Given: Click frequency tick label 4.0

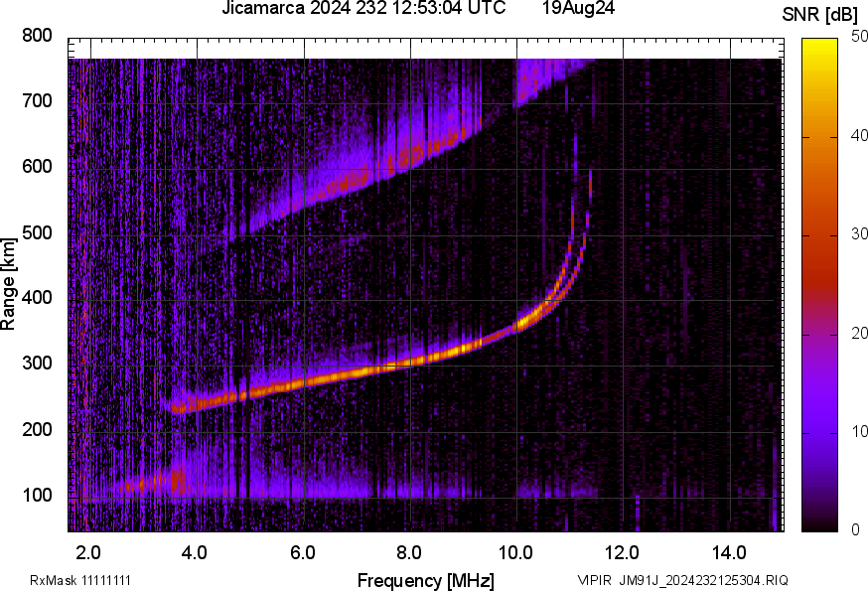Looking at the screenshot, I should point(195,553).
